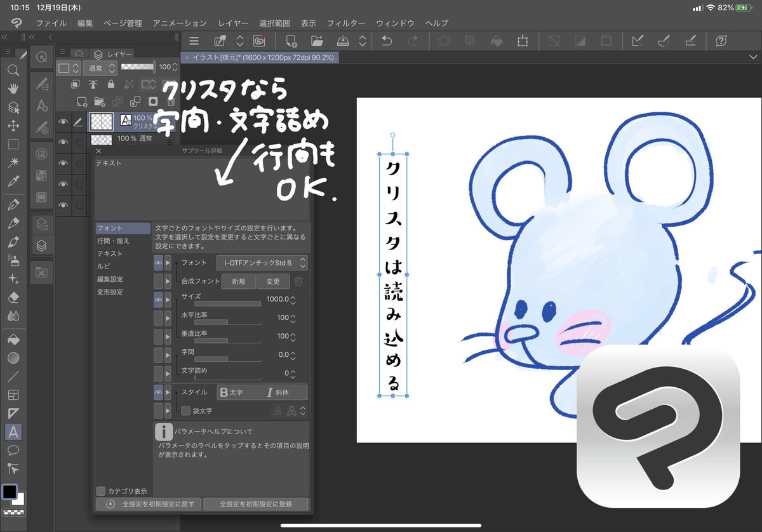Select the Figure line tool

click(x=13, y=376)
